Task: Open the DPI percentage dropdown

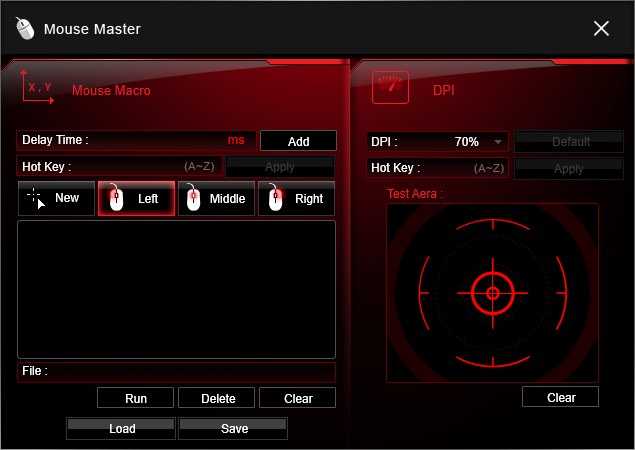Action: click(497, 142)
